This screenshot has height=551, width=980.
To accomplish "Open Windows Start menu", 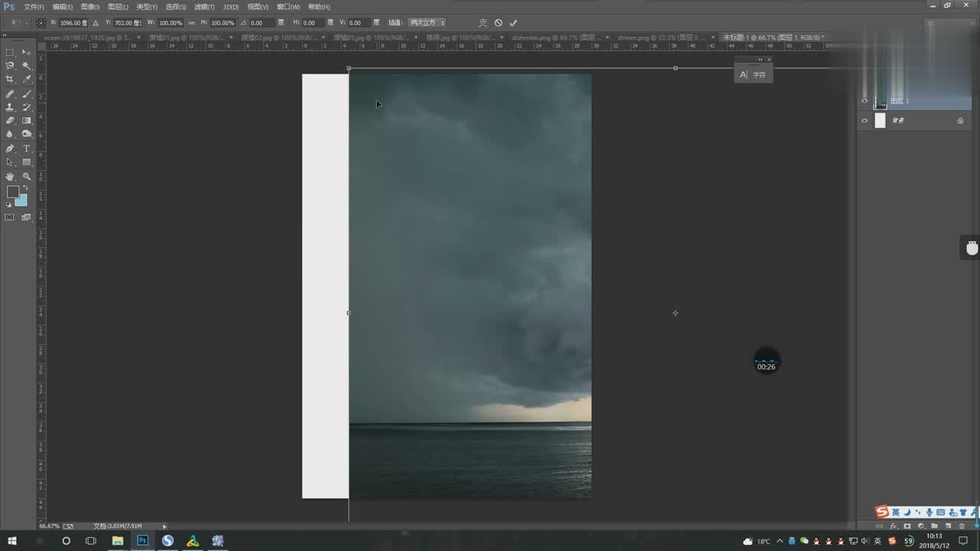I will pyautogui.click(x=12, y=541).
